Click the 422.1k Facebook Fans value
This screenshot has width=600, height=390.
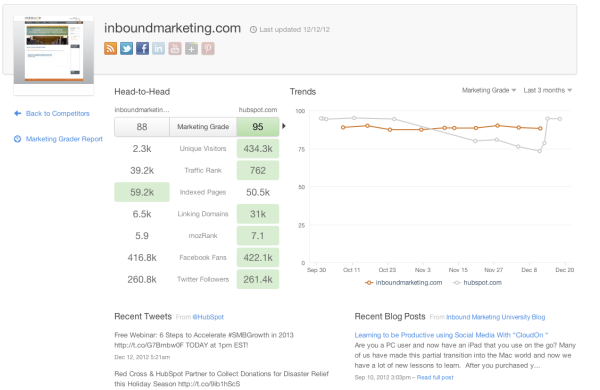pos(258,258)
